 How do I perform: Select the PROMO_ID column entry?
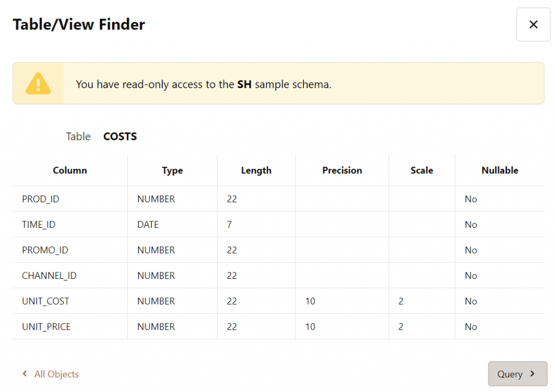(x=45, y=250)
